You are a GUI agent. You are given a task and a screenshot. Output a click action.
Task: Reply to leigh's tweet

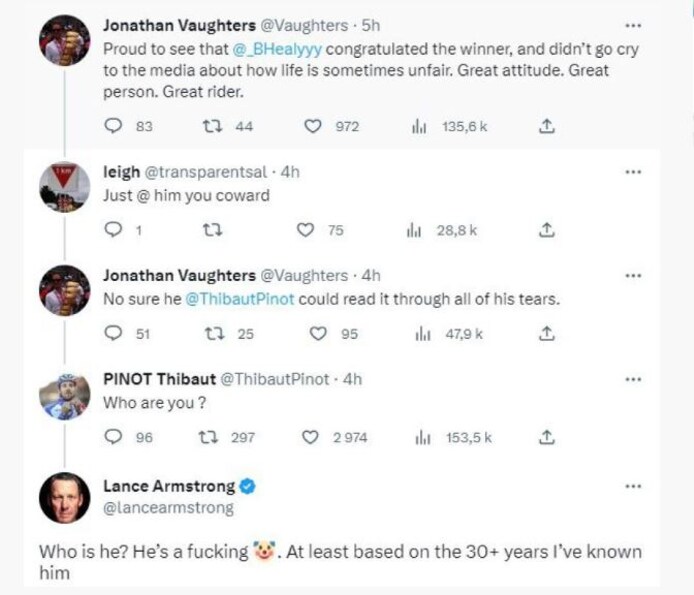pos(113,230)
